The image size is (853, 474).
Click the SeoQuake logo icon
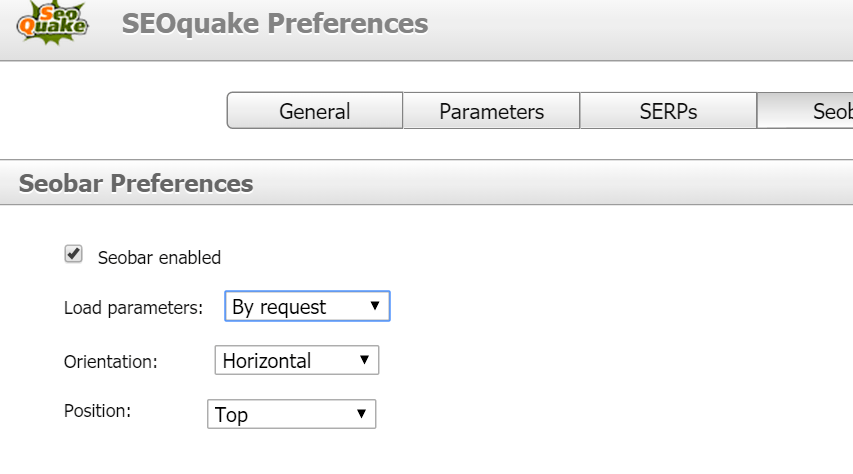(x=52, y=22)
